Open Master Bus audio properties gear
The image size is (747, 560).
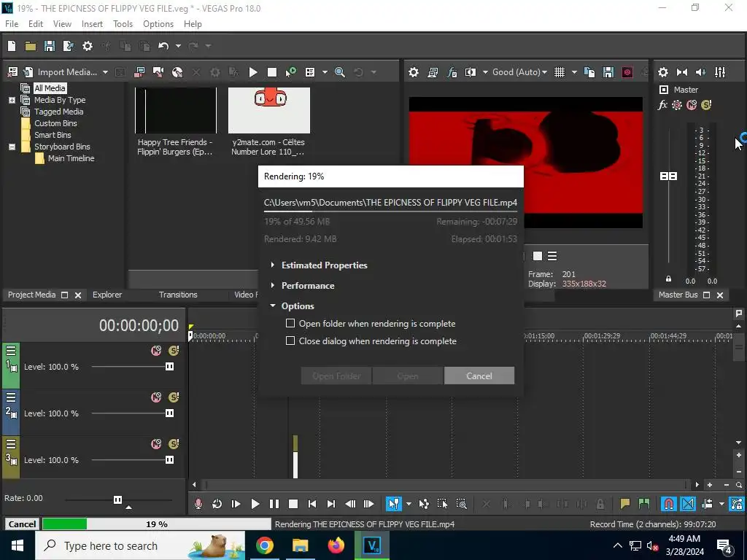(662, 72)
